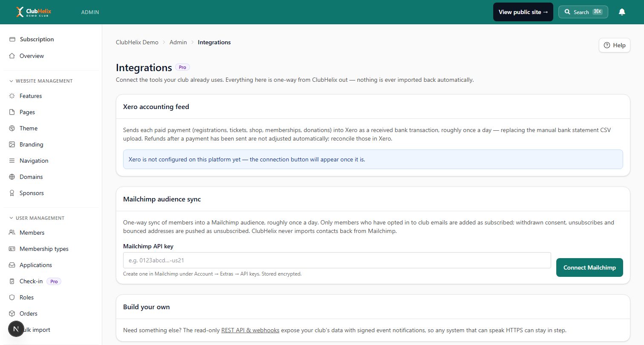Image resolution: width=644 pixels, height=345 pixels.
Task: Open Check-in in sidebar
Action: pyautogui.click(x=51, y=281)
